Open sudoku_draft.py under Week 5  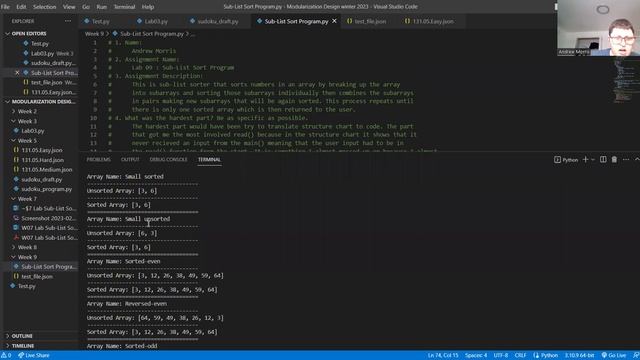(42, 179)
